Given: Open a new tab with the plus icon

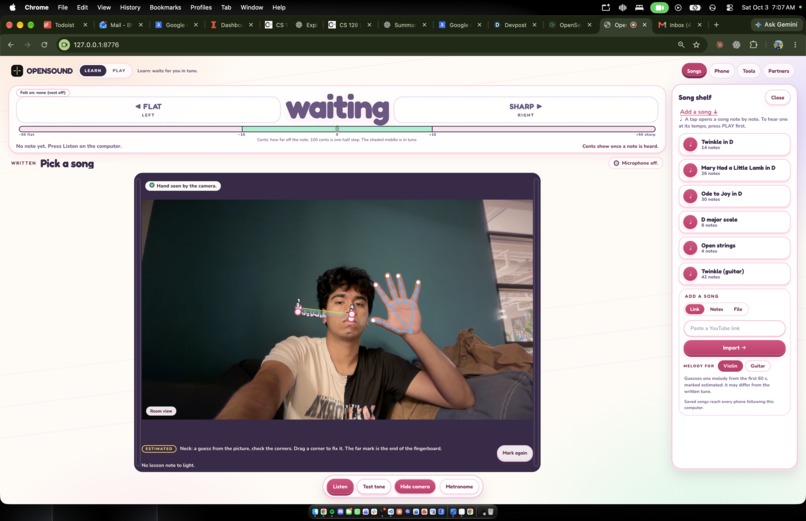Looking at the screenshot, I should [x=716, y=25].
